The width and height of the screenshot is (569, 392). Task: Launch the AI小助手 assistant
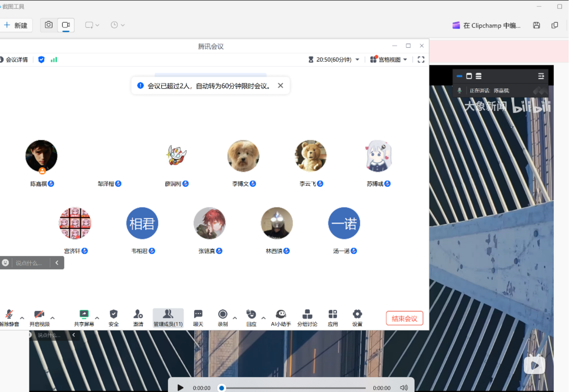pyautogui.click(x=281, y=318)
